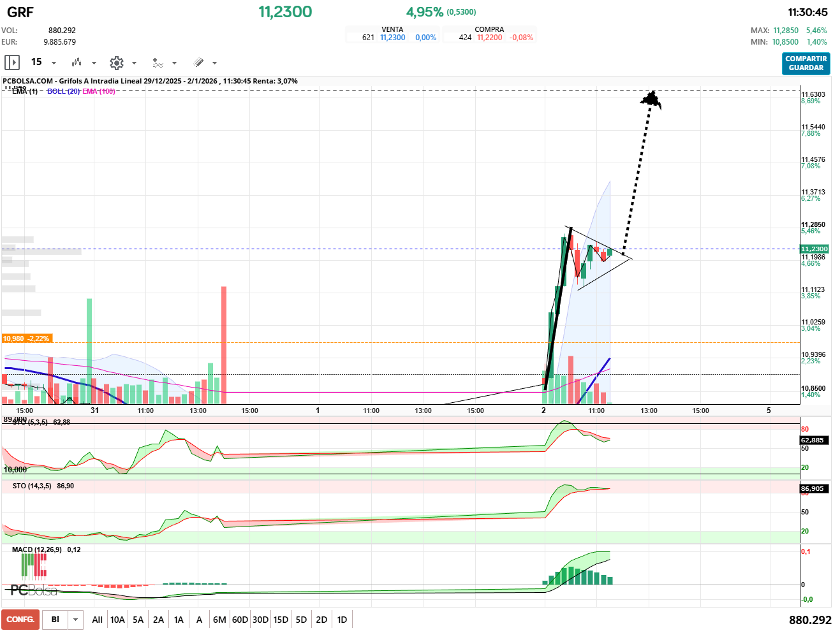Click the add indicator line icon
Viewport: 840px width, 633px height.
pos(158,62)
